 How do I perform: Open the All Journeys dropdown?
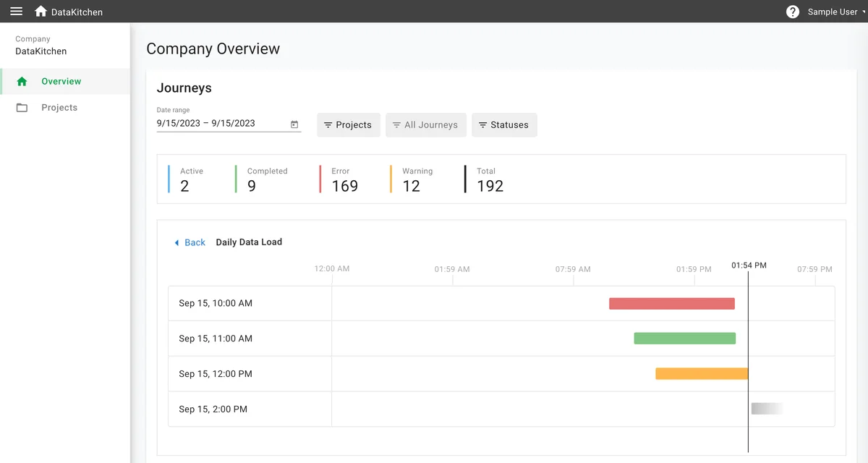point(426,124)
